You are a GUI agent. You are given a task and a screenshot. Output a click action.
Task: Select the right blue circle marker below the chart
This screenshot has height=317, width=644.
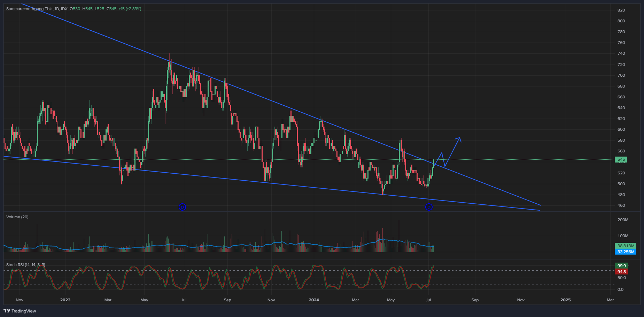pyautogui.click(x=429, y=207)
